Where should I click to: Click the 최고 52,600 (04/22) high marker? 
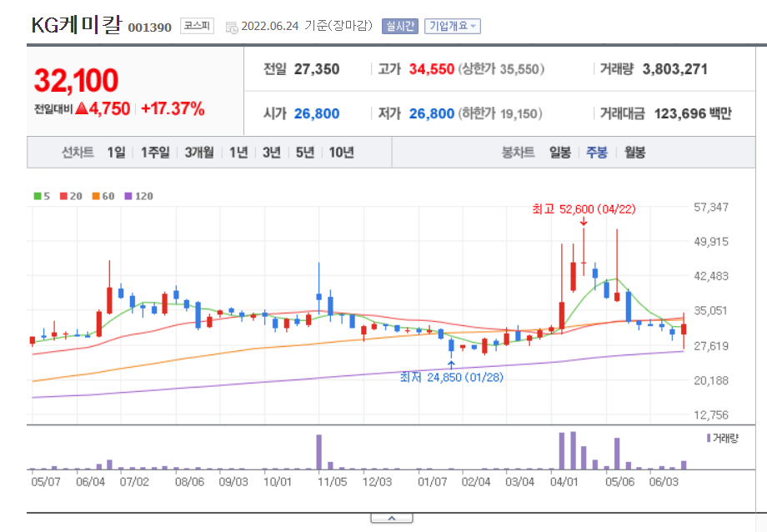[584, 209]
